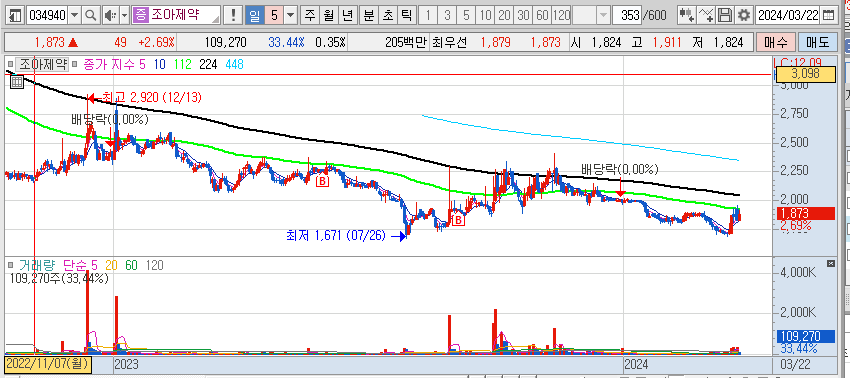The width and height of the screenshot is (850, 378).
Task: Click the green 112 moving average label
Action: coord(182,65)
